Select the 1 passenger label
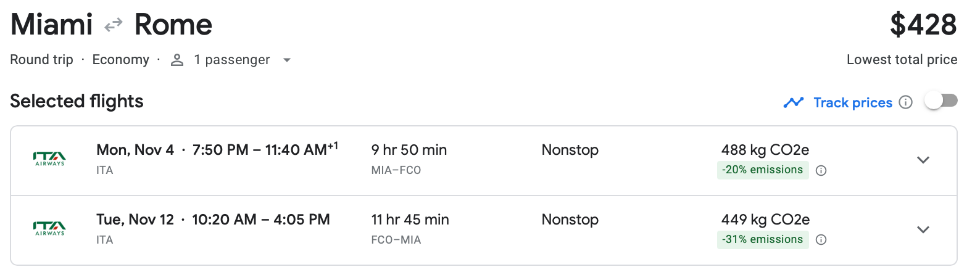Viewport: 980px width, 280px height. coord(231,60)
